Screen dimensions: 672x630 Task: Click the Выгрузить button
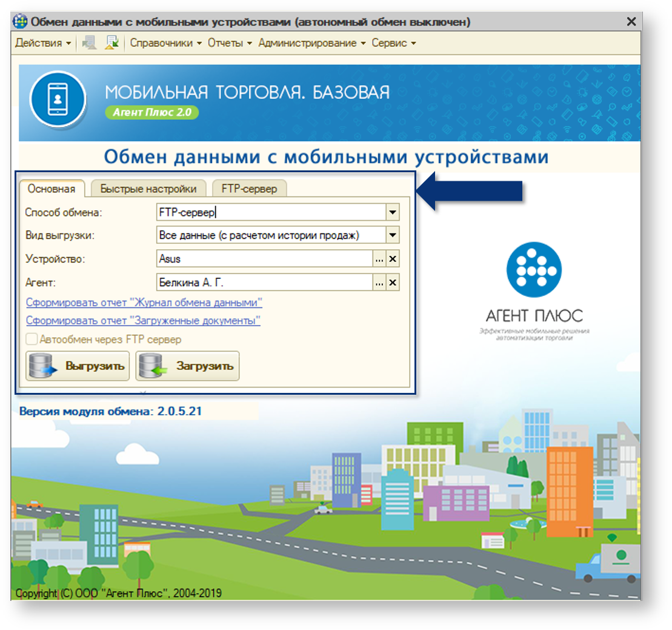(x=78, y=366)
